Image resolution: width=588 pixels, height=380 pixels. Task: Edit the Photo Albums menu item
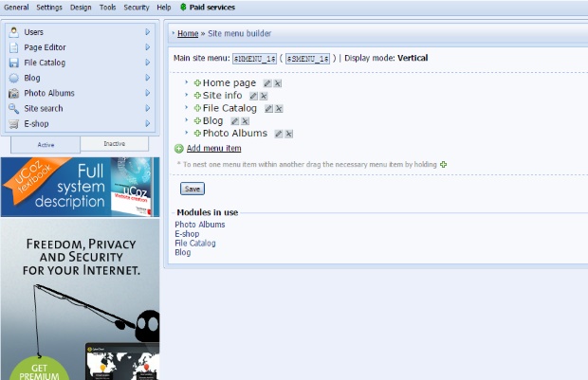pos(279,134)
